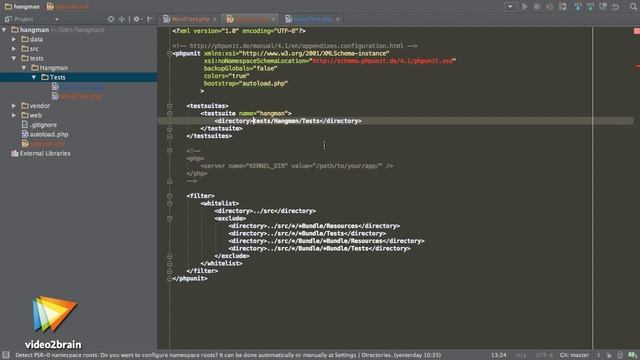The image size is (640, 360).
Task: Click the bootstrap="autoload.php" attribute
Action: (x=246, y=83)
